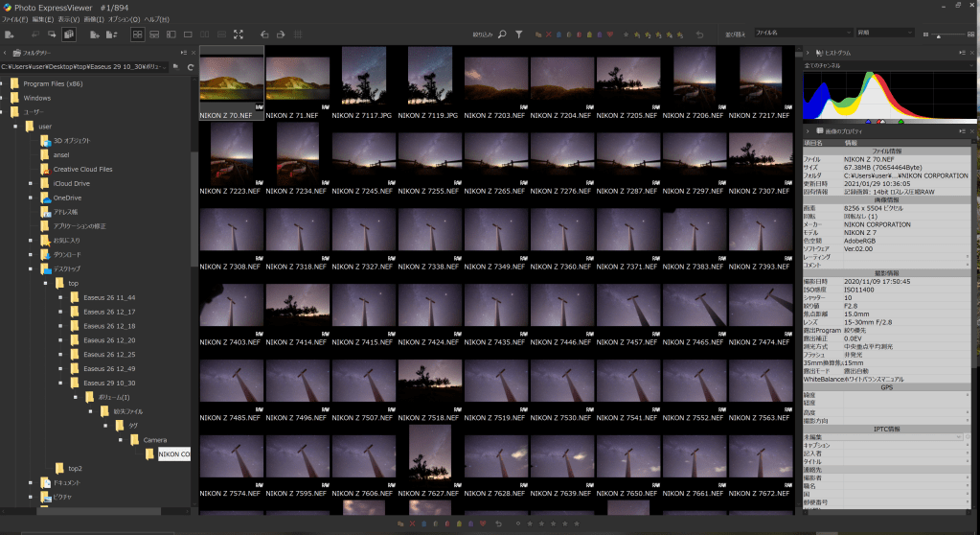Open the ファイル(F) menu
Viewport: 980px width, 535px height.
point(14,19)
